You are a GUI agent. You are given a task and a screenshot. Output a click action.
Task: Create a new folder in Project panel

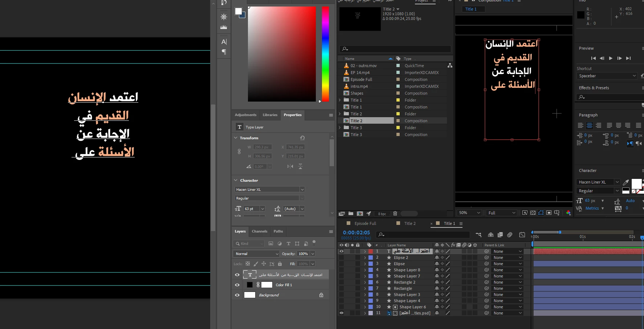pyautogui.click(x=351, y=214)
